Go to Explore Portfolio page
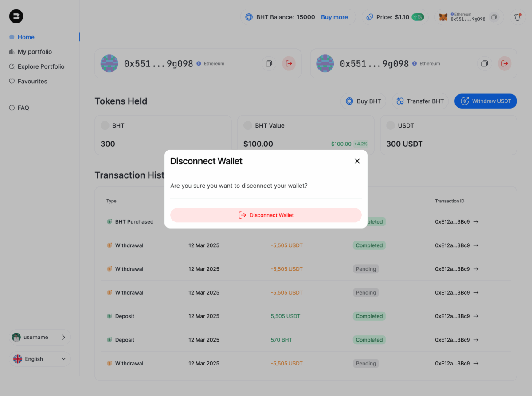 click(41, 66)
